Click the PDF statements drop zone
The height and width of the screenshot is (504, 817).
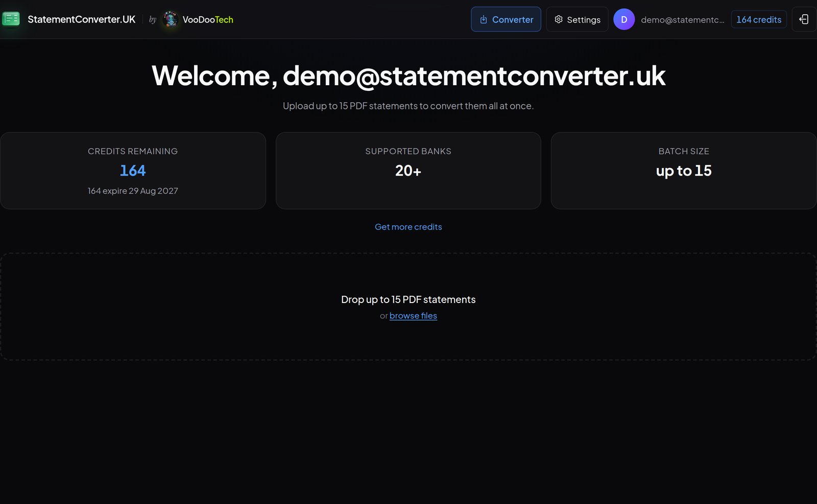[408, 307]
